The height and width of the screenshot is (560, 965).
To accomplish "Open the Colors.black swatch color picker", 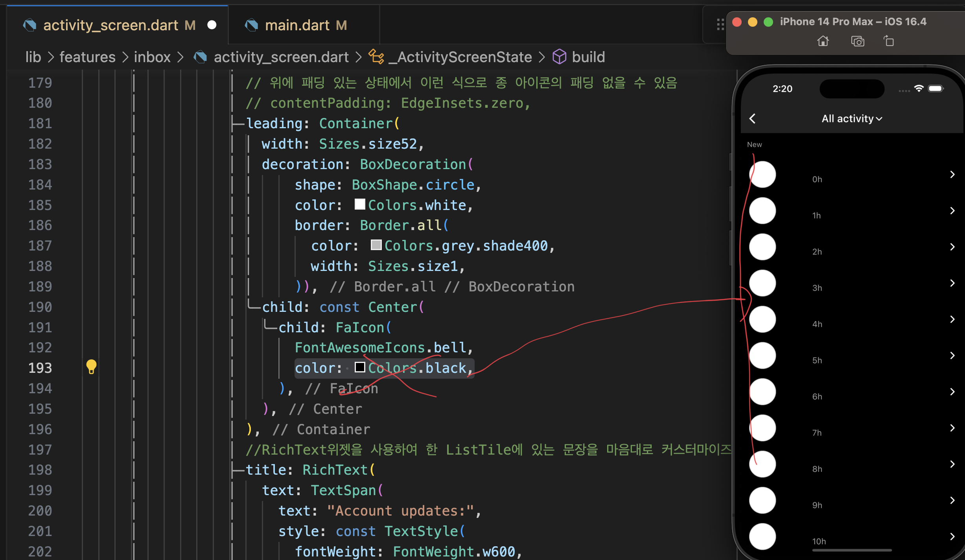I will [x=359, y=367].
